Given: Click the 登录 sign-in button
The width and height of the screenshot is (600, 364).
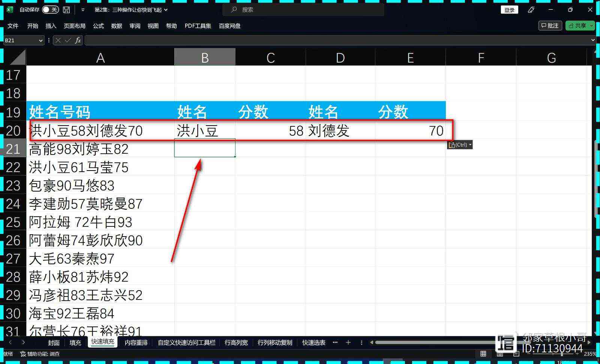Looking at the screenshot, I should (x=509, y=10).
